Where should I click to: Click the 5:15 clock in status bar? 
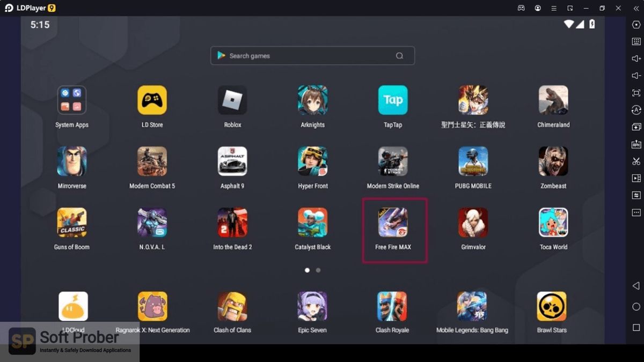(40, 25)
